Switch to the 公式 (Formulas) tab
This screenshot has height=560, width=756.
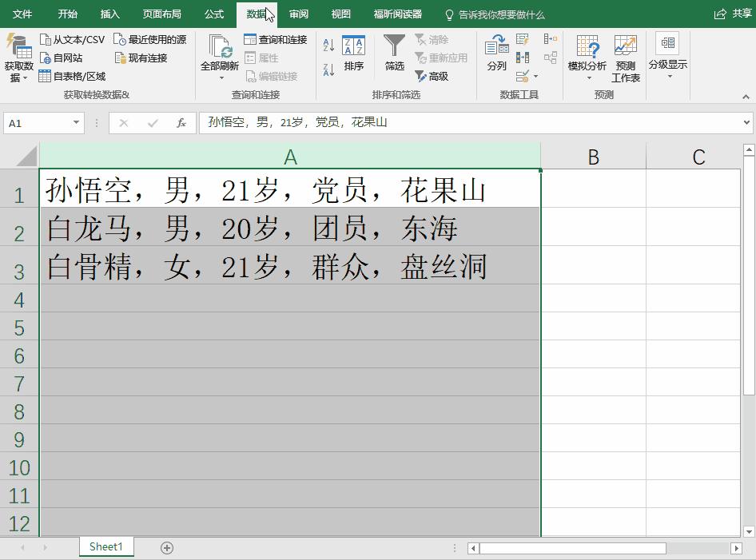click(214, 14)
